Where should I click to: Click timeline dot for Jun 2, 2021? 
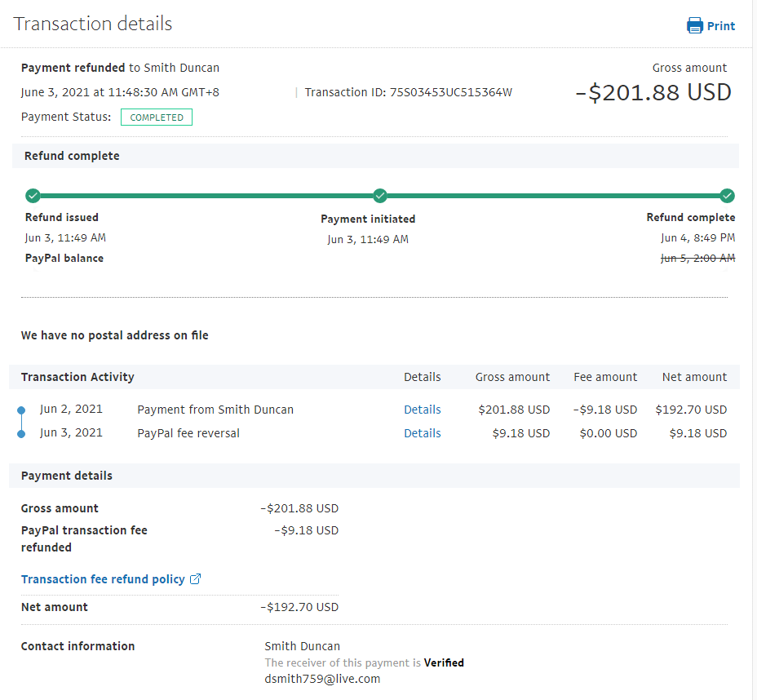pos(21,410)
